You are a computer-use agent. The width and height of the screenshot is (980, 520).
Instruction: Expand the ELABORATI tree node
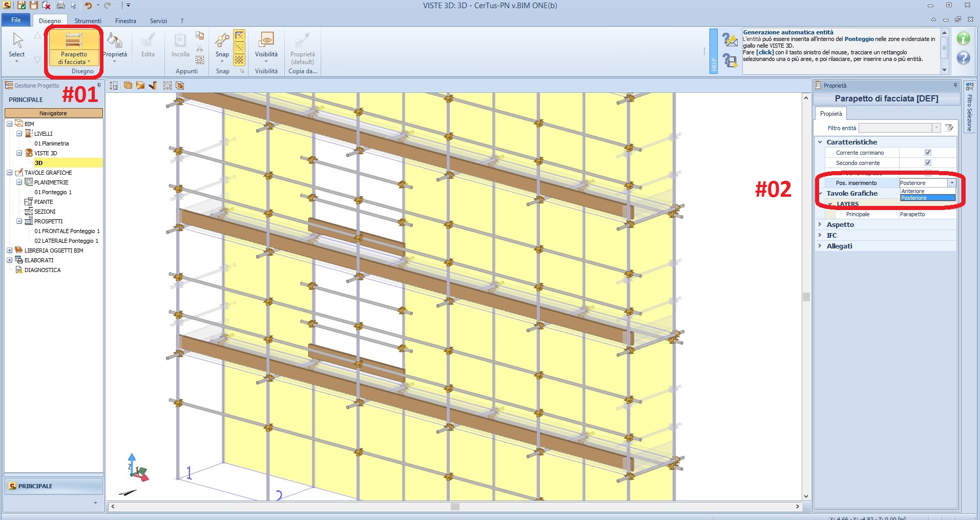[x=9, y=260]
